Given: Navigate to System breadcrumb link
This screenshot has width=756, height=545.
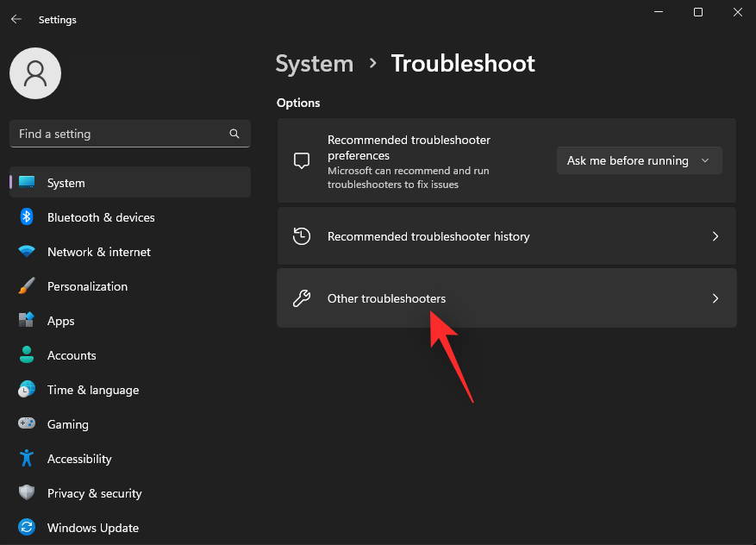Looking at the screenshot, I should coord(315,64).
